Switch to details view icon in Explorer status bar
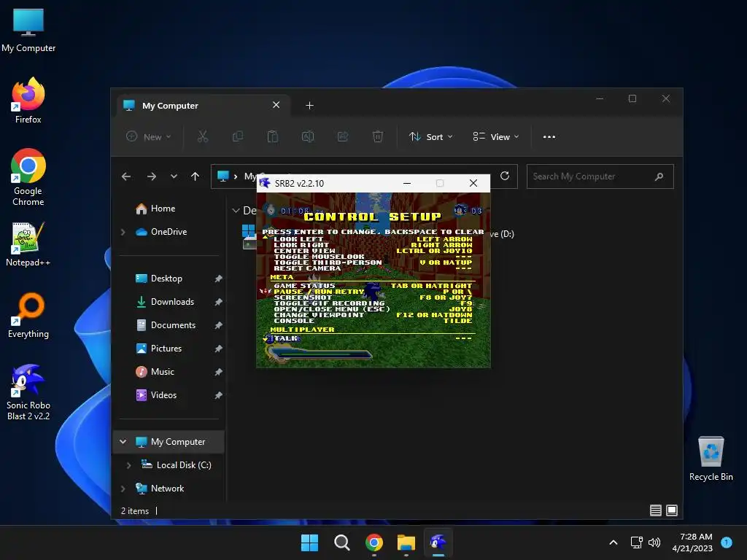This screenshot has width=747, height=560. pyautogui.click(x=656, y=510)
